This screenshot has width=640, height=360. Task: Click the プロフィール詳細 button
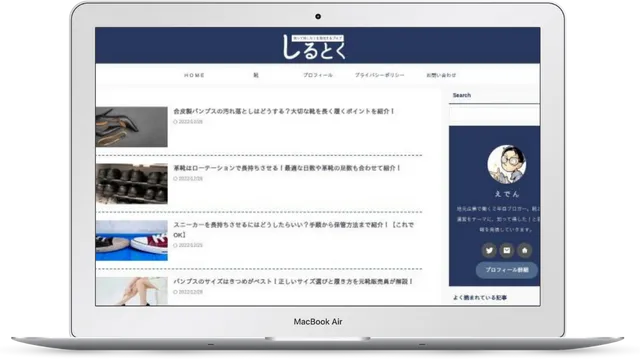(507, 270)
